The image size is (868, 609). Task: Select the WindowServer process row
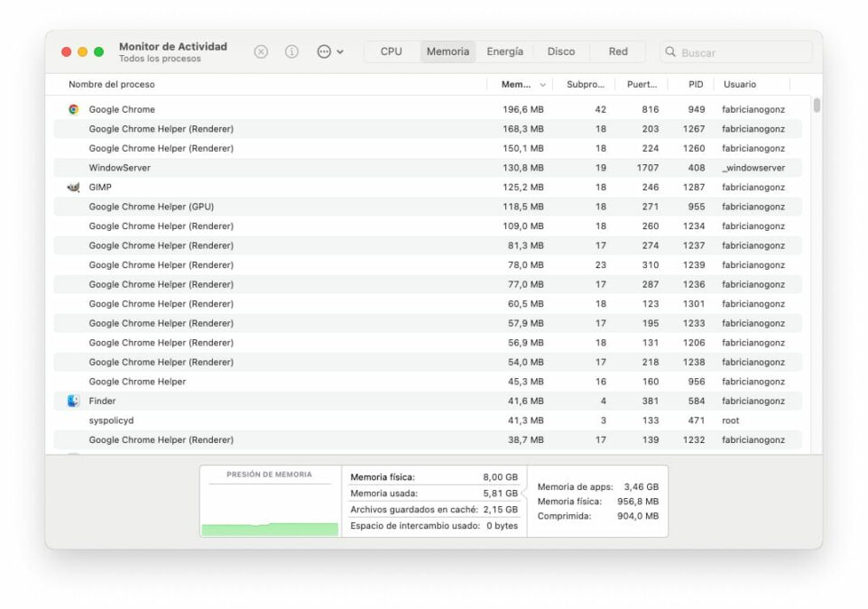coord(428,168)
